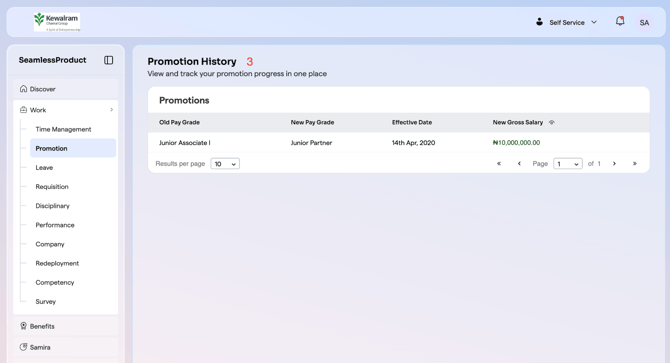
Task: Go to first page of results
Action: pos(499,164)
